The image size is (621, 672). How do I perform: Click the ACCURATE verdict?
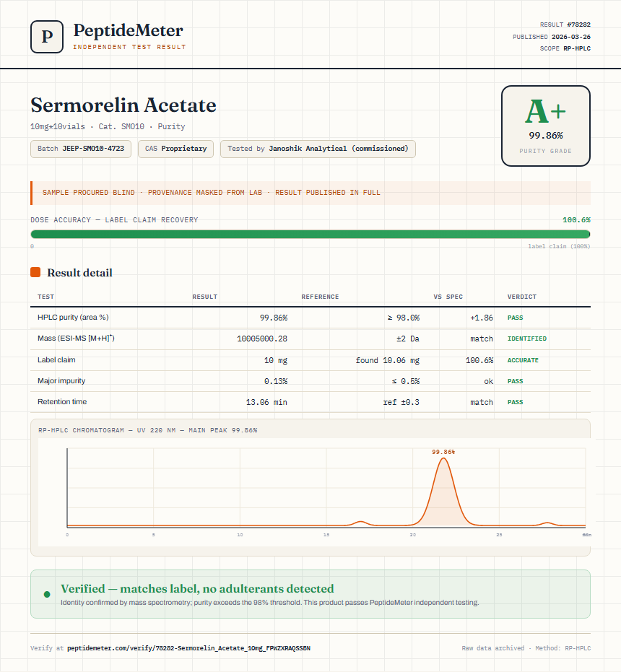pyautogui.click(x=523, y=360)
